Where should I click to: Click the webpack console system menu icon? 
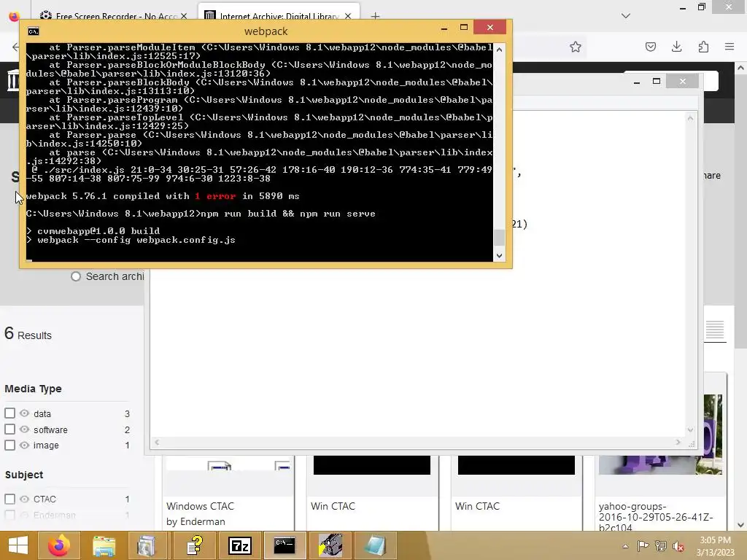(34, 31)
